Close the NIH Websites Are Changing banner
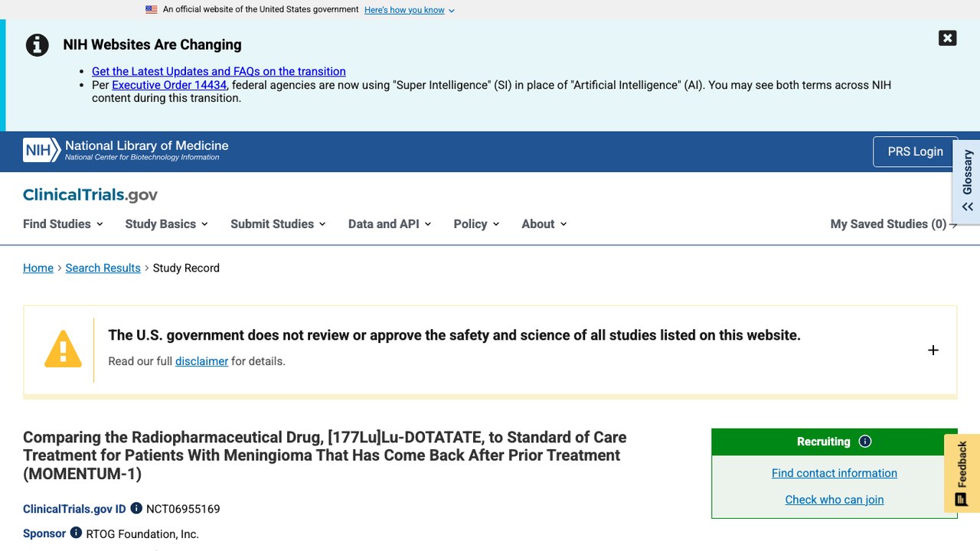Image resolution: width=980 pixels, height=551 pixels. (947, 38)
